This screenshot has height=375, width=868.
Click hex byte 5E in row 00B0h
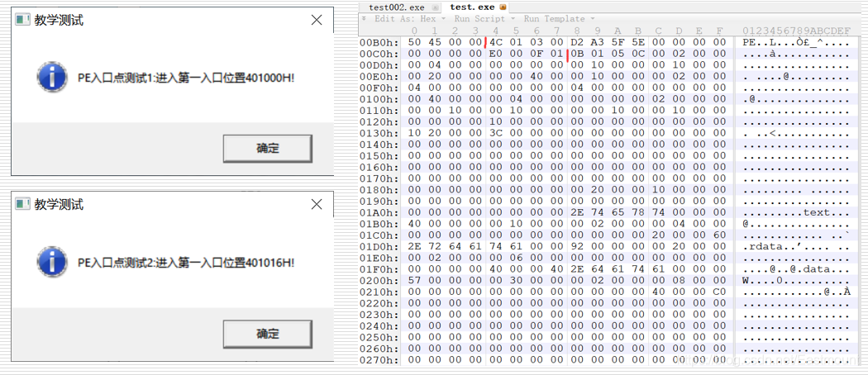(x=638, y=43)
